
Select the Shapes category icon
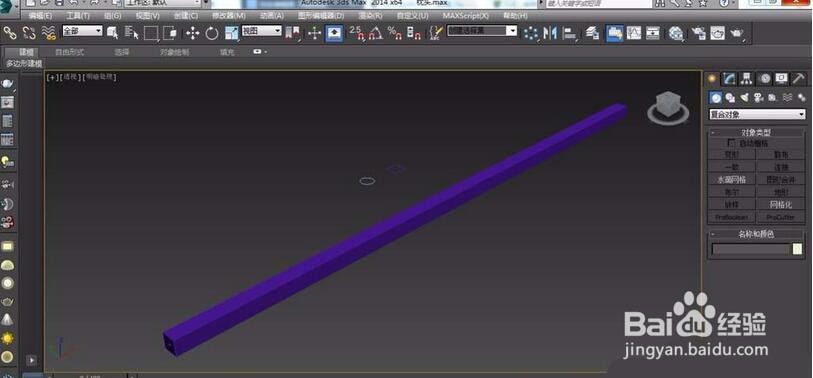pos(730,97)
